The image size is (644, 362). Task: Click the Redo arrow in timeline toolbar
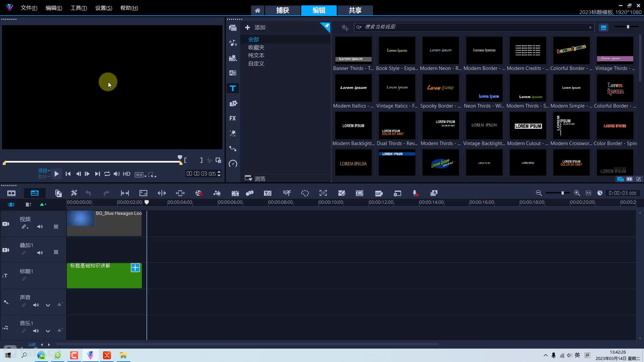tap(106, 193)
